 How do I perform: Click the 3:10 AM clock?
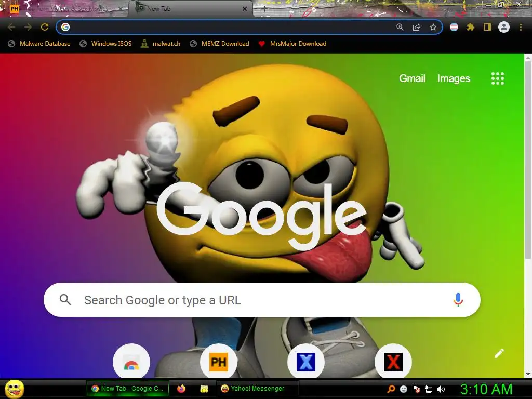[486, 389]
